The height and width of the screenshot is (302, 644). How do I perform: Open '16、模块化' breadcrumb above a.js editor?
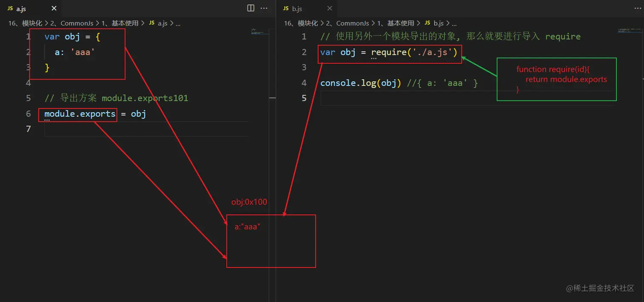point(25,23)
